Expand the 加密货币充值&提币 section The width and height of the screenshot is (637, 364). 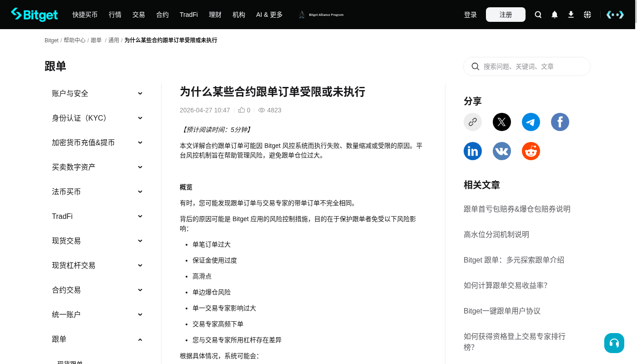click(x=97, y=142)
